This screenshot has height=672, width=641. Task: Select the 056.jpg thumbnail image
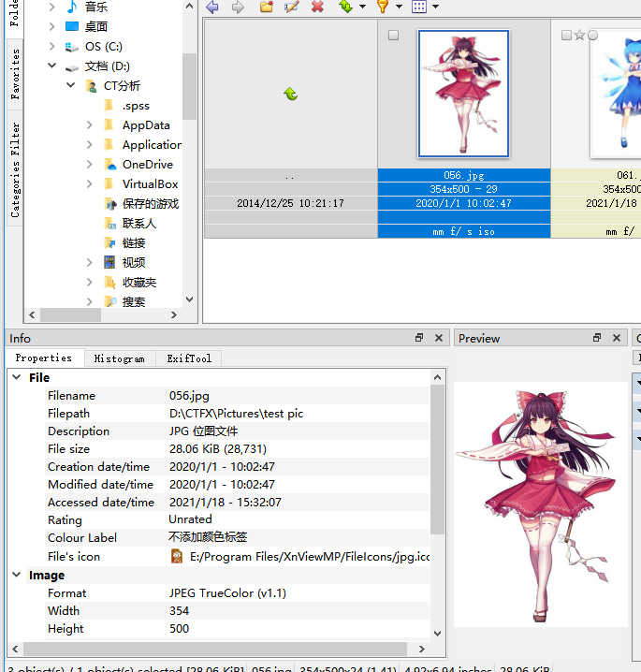[x=463, y=93]
